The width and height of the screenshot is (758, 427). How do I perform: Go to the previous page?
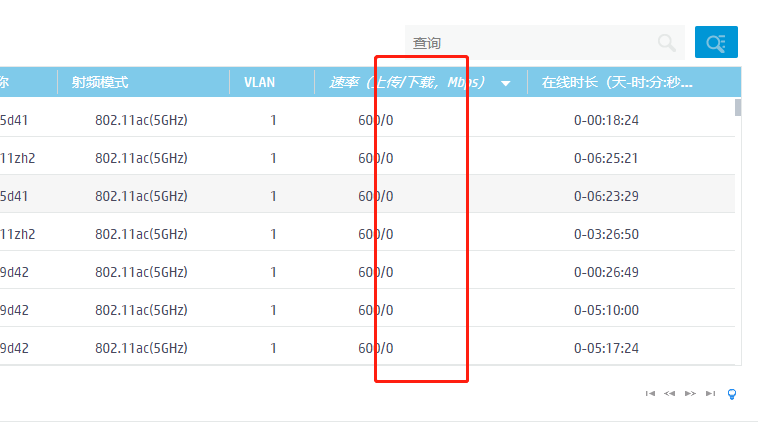[670, 394]
